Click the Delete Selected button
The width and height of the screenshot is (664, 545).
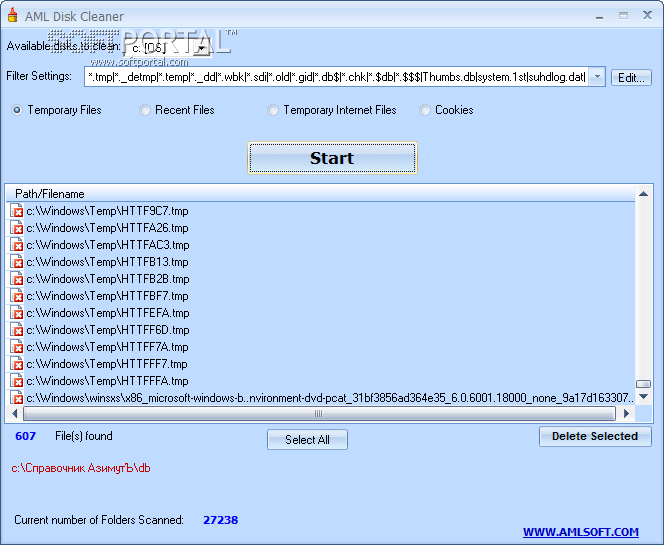(595, 436)
